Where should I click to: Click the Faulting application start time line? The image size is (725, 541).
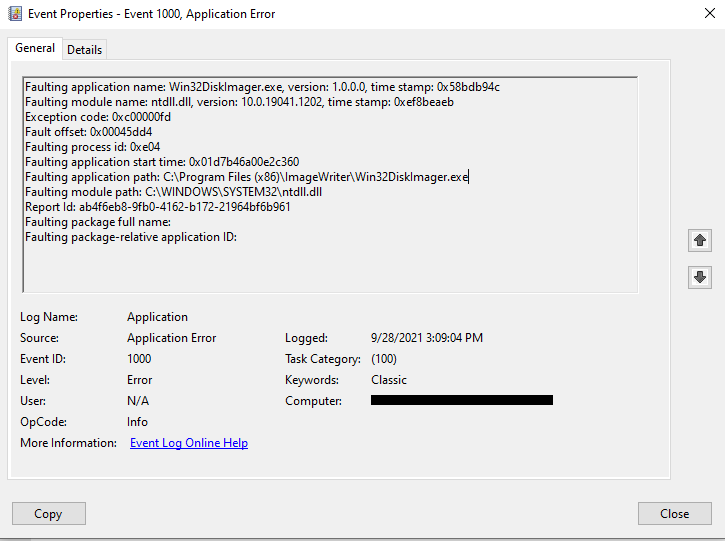pos(162,162)
